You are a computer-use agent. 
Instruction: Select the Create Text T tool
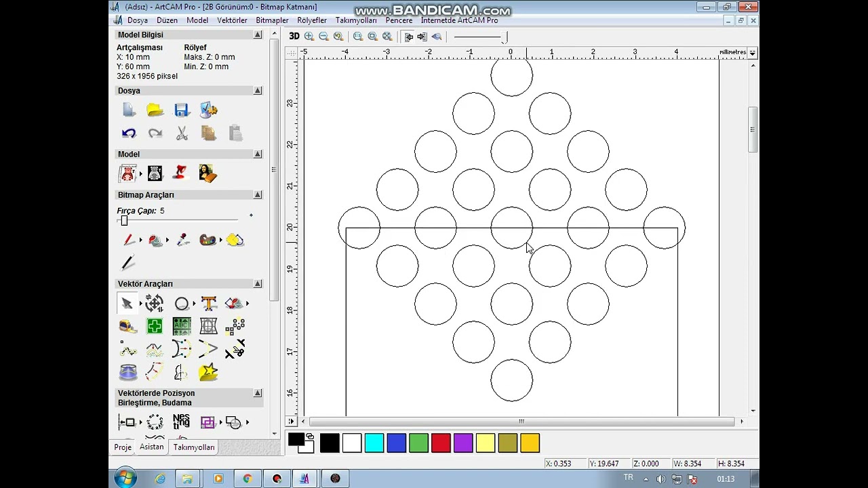[209, 304]
